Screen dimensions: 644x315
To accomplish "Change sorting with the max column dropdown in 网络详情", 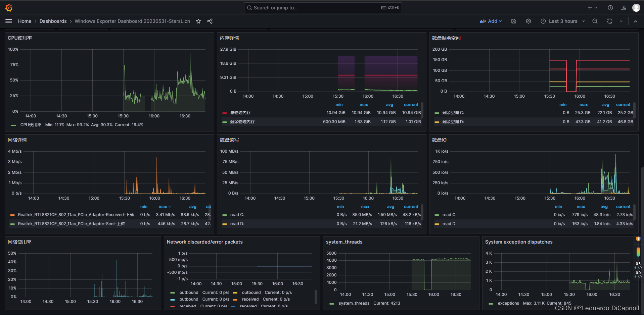I will pyautogui.click(x=165, y=207).
